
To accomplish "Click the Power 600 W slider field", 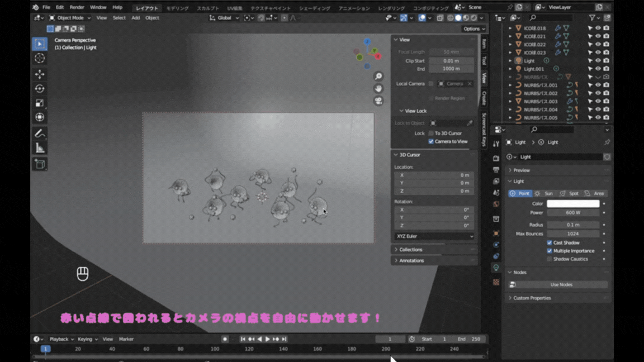I will point(573,213).
